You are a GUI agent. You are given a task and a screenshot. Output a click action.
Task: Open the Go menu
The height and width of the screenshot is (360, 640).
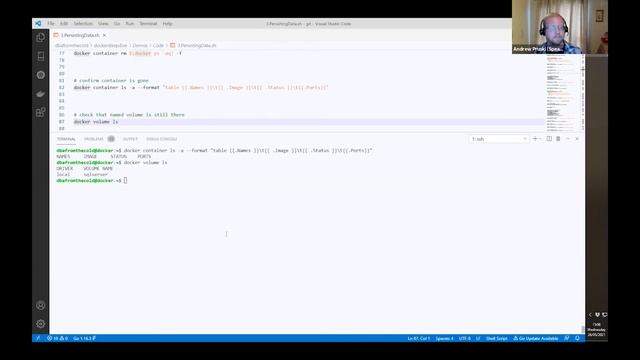[x=117, y=24]
